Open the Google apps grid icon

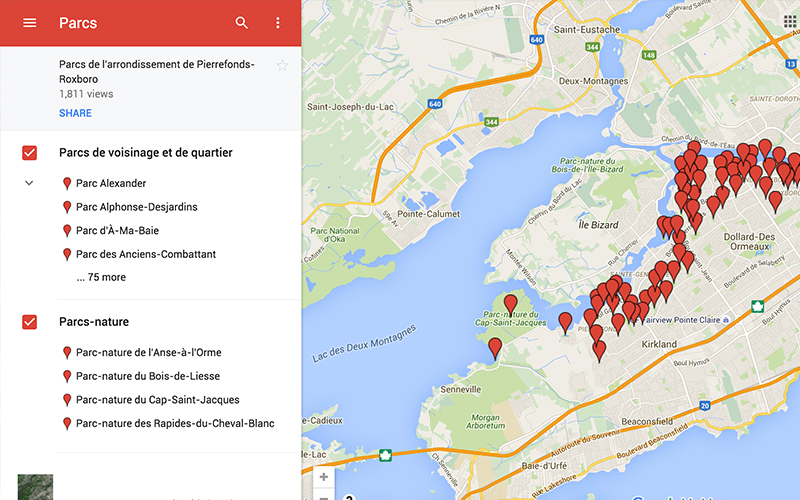coord(789,21)
